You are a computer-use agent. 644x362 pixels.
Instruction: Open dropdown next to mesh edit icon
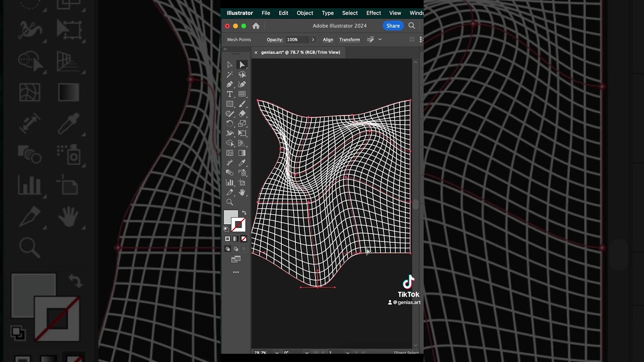click(380, 39)
